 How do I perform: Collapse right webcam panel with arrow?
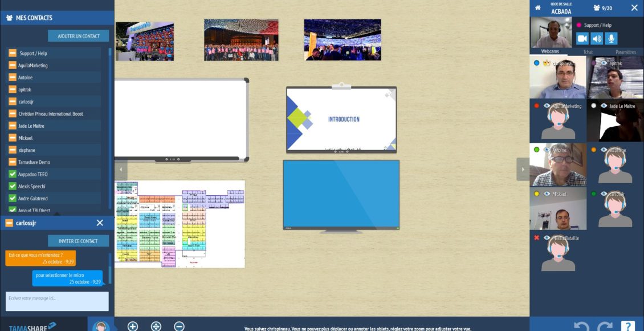coord(523,169)
